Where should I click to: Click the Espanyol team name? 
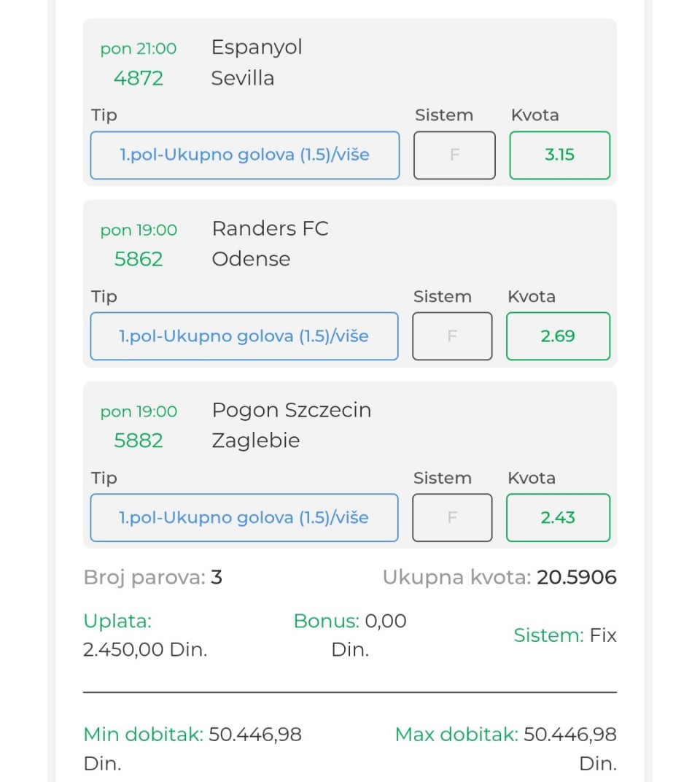click(257, 47)
